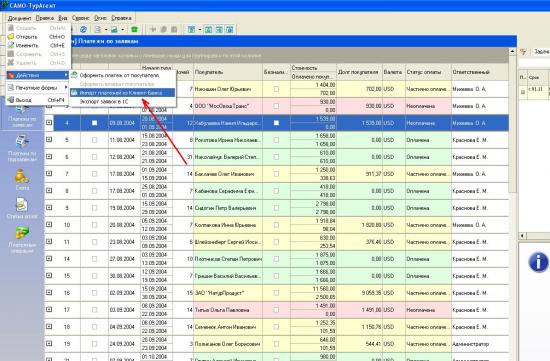Click icon beside 'Импорт платежей из Клиент-Банка'

coord(74,93)
